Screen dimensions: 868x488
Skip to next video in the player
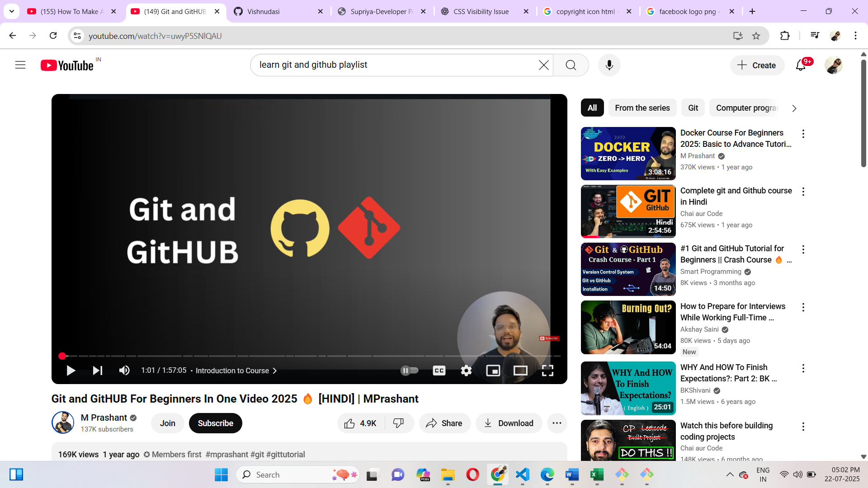(97, 371)
